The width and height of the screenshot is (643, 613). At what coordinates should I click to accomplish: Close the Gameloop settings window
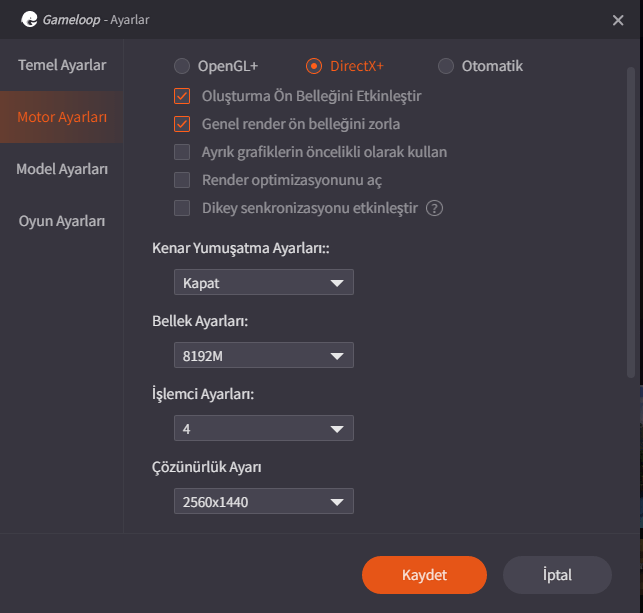click(x=618, y=20)
